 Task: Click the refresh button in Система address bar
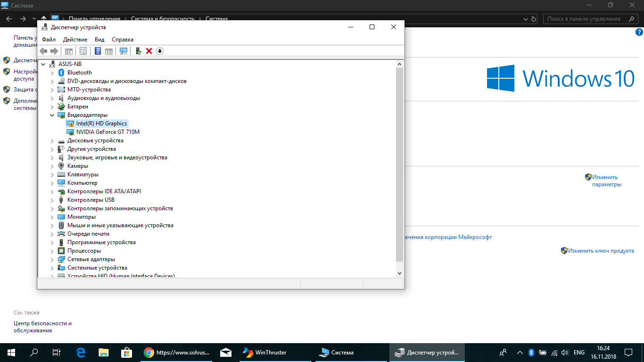pos(533,19)
